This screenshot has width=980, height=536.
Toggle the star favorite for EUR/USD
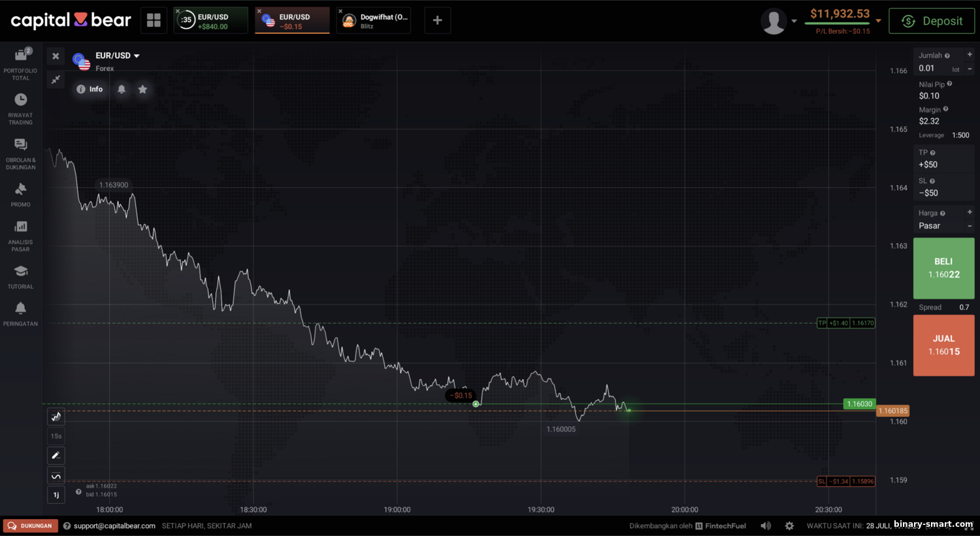point(142,90)
